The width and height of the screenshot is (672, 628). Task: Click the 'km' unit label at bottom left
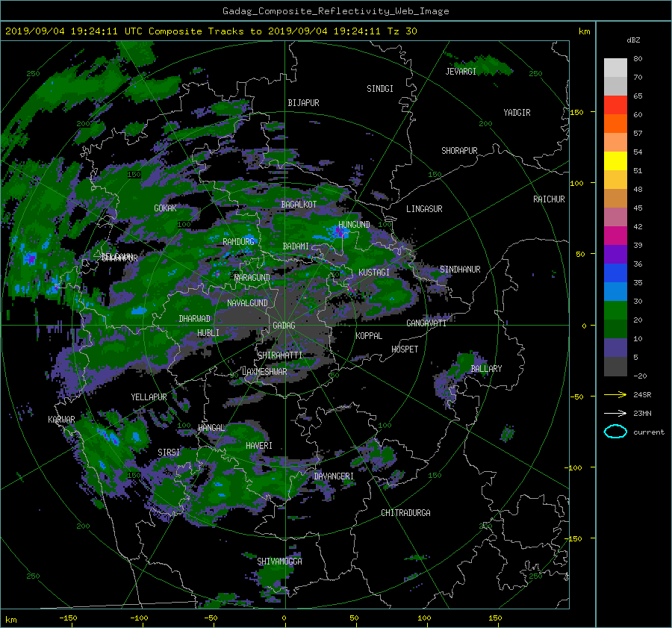coord(10,620)
